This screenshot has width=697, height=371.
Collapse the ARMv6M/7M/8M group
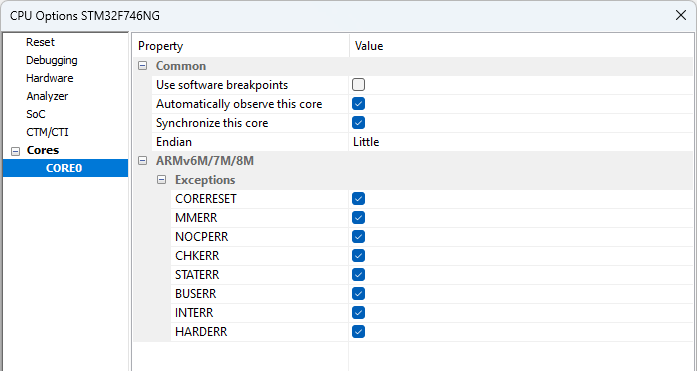coord(142,161)
